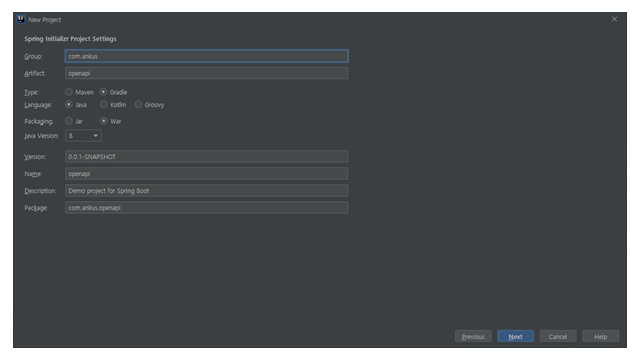
Task: Click the Version field with 0.0.1-SNAPSHOT
Action: click(207, 157)
